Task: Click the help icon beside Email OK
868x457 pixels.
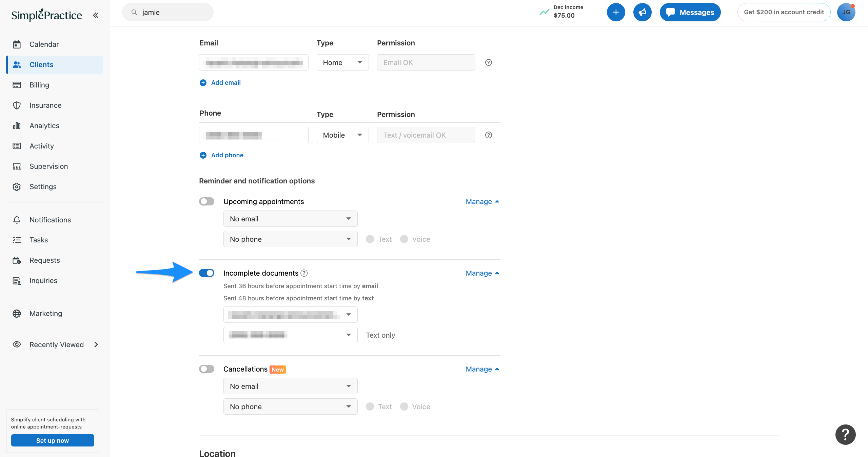Action: click(x=488, y=62)
